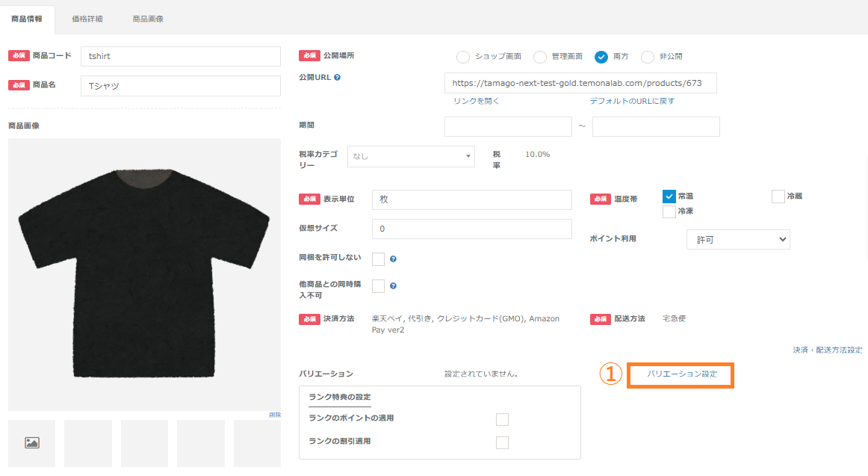
Task: Click the main T-shirt product image
Action: pyautogui.click(x=144, y=274)
